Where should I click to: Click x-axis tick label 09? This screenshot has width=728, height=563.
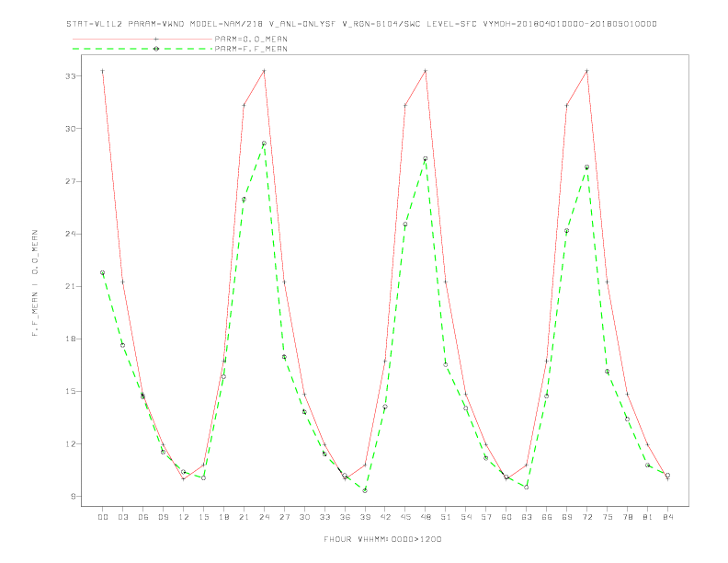click(x=163, y=517)
